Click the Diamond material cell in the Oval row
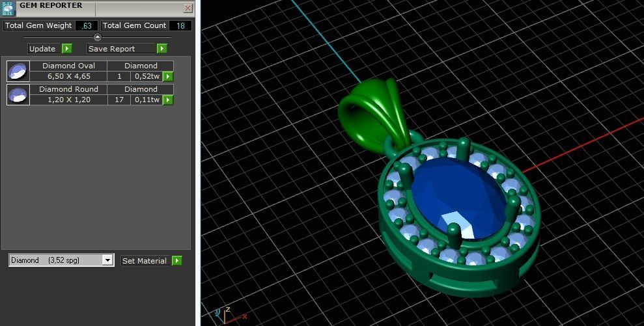This screenshot has width=644, height=326. [141, 66]
